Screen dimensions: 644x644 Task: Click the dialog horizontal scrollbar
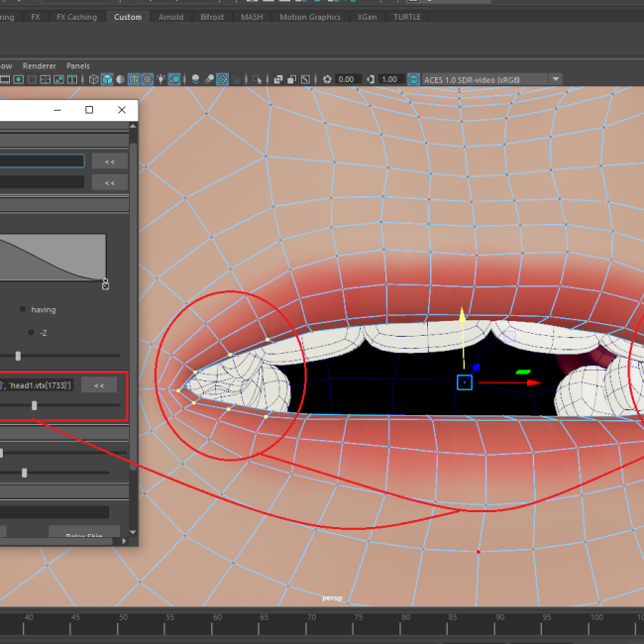click(x=56, y=541)
